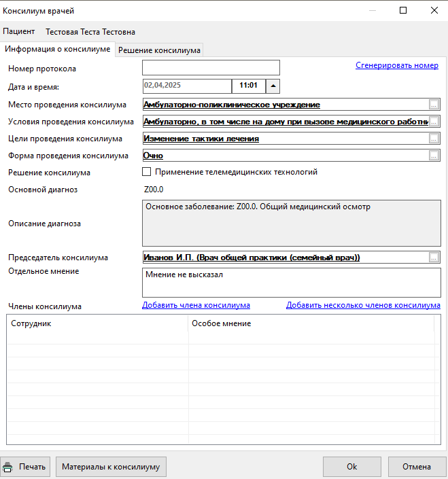Click the Сотрудник column header
The height and width of the screenshot is (479, 448).
[97, 323]
